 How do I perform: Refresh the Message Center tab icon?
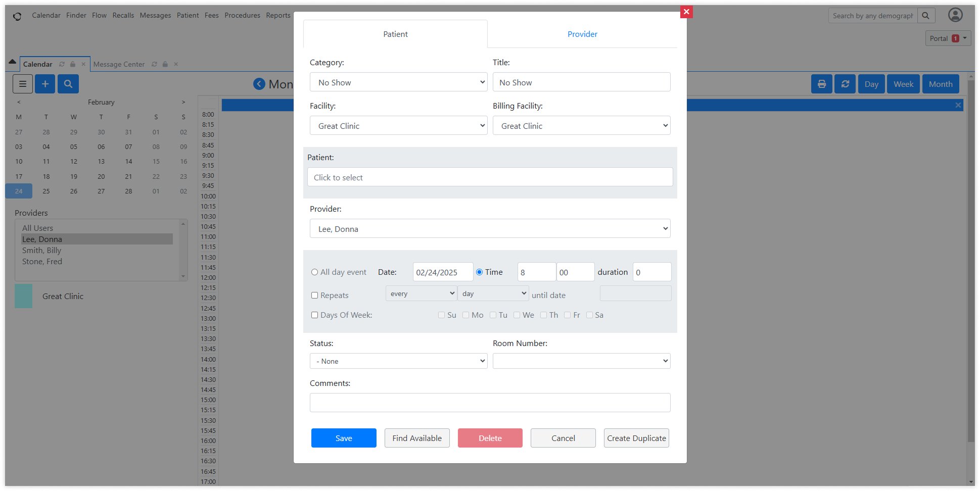point(154,64)
